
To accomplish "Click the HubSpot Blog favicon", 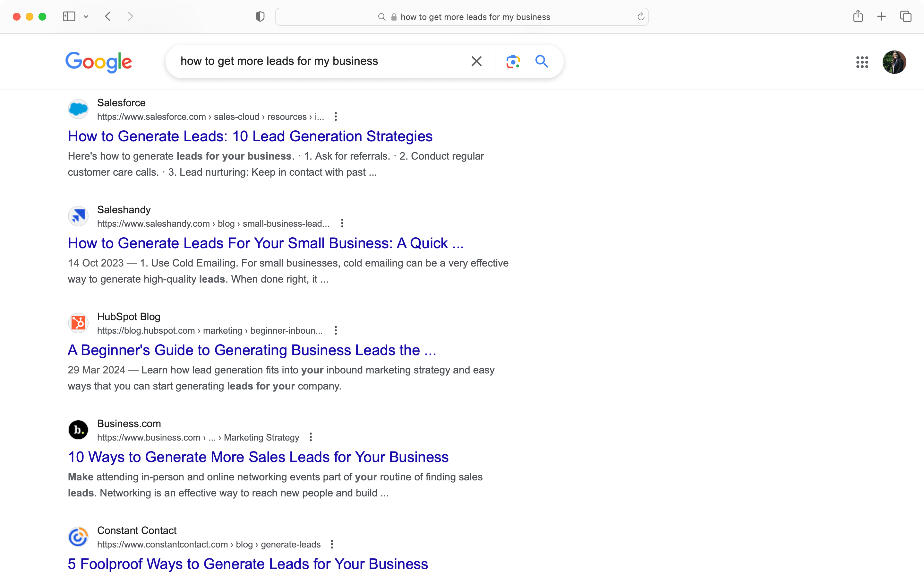I will 78,323.
